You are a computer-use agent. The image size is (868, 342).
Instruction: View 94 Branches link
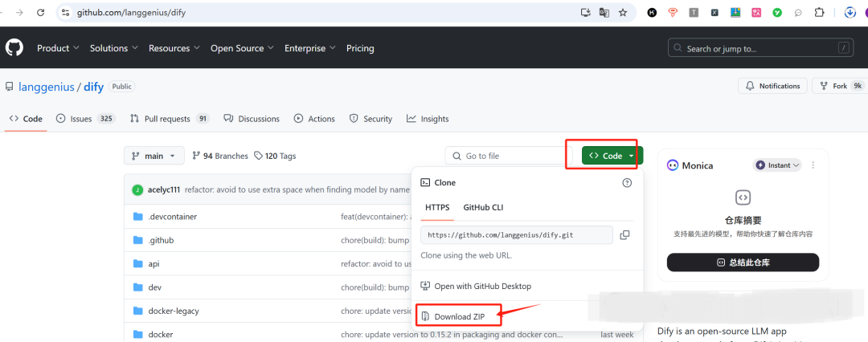pos(219,156)
